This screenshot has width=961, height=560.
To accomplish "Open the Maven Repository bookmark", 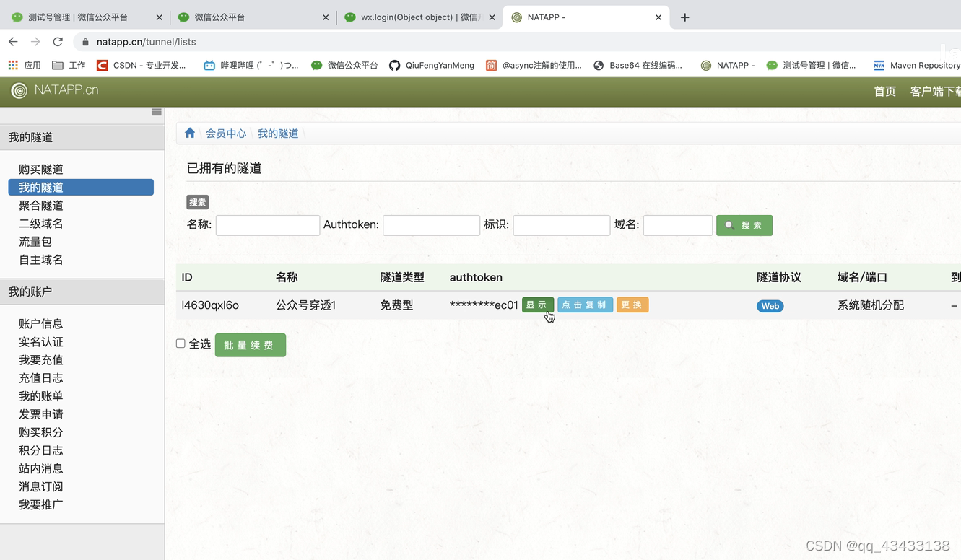I will click(x=916, y=65).
